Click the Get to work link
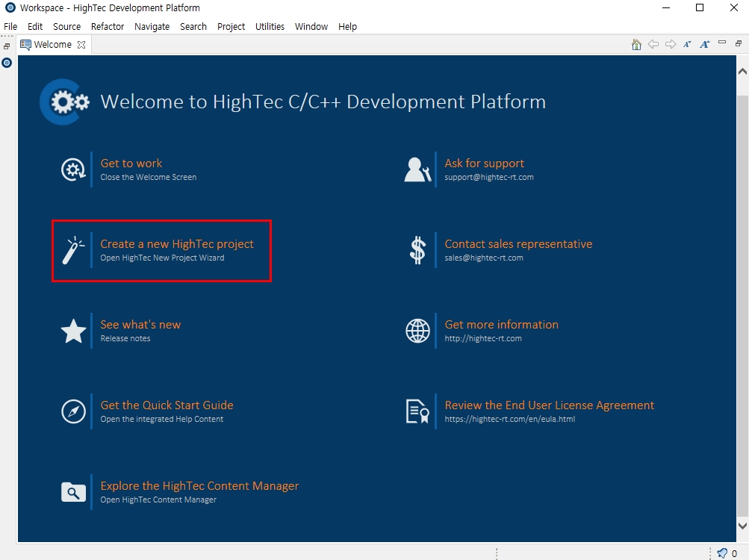 tap(131, 164)
